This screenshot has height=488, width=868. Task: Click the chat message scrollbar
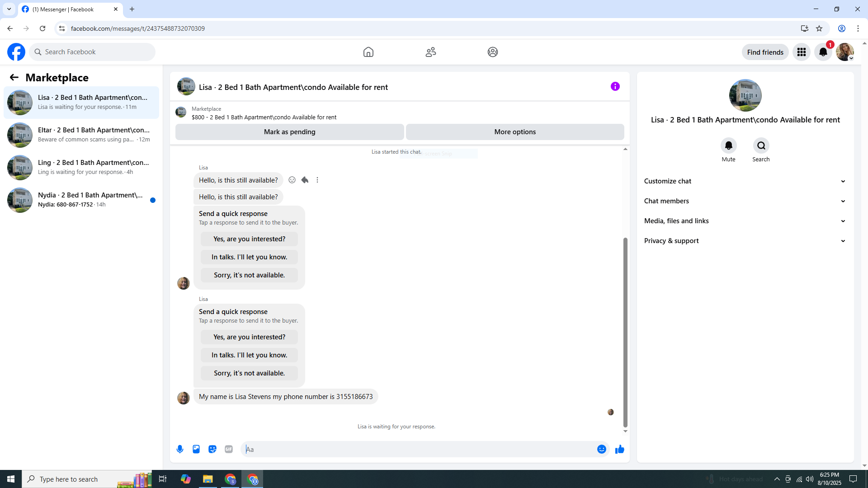pyautogui.click(x=625, y=332)
